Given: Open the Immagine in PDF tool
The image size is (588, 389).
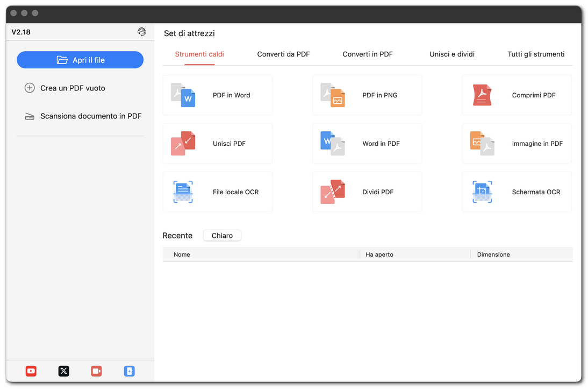Looking at the screenshot, I should [x=516, y=143].
